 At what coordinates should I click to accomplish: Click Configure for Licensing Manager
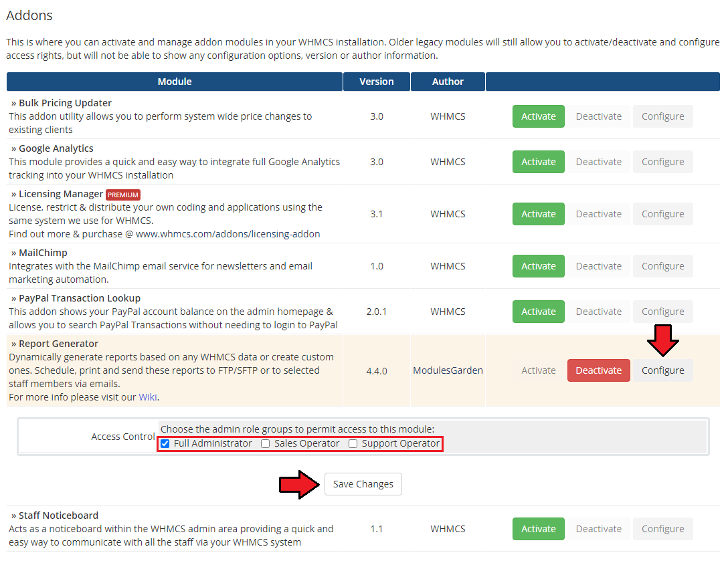point(662,214)
